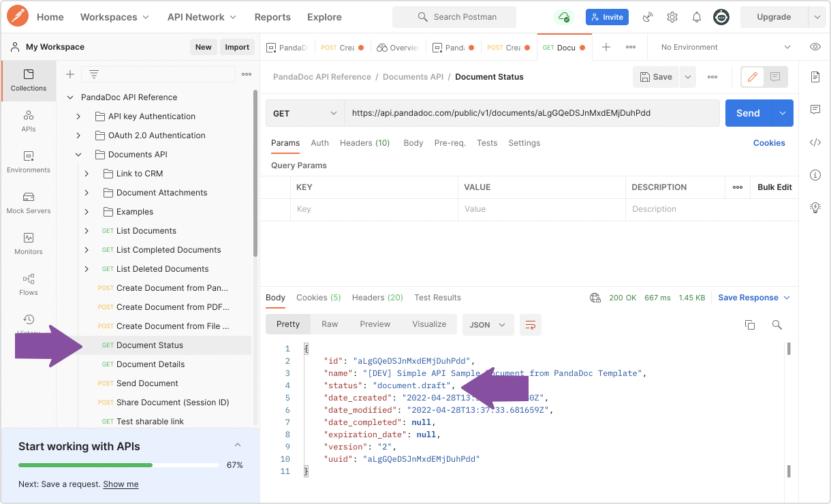Open the No Environment selector
Viewport: 831px width, 504px height.
click(726, 47)
